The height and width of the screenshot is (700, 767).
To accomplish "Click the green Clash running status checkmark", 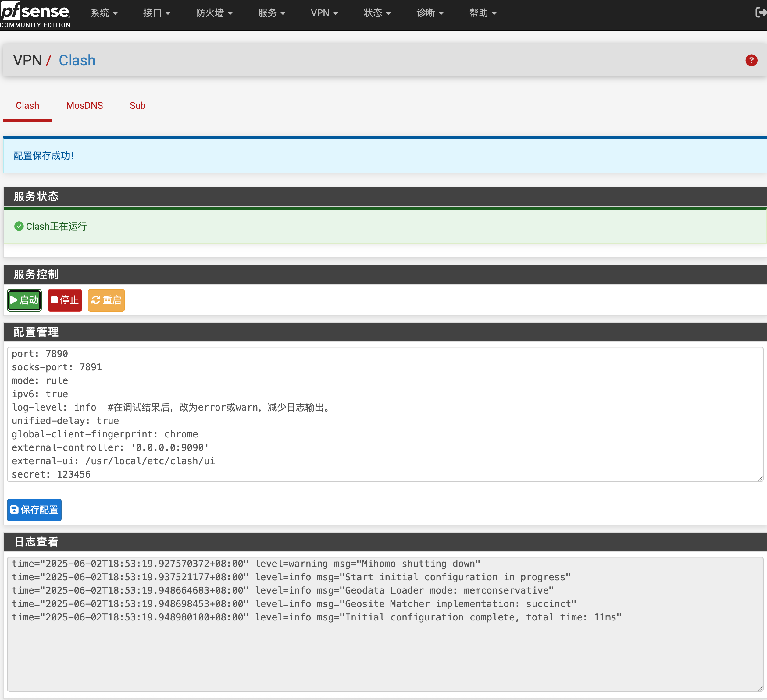I will point(19,226).
